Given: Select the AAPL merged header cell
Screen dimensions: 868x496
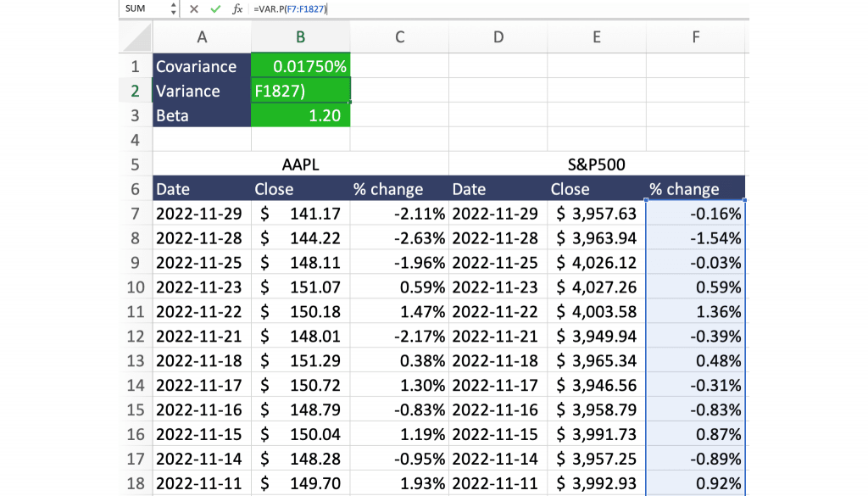Looking at the screenshot, I should click(300, 164).
